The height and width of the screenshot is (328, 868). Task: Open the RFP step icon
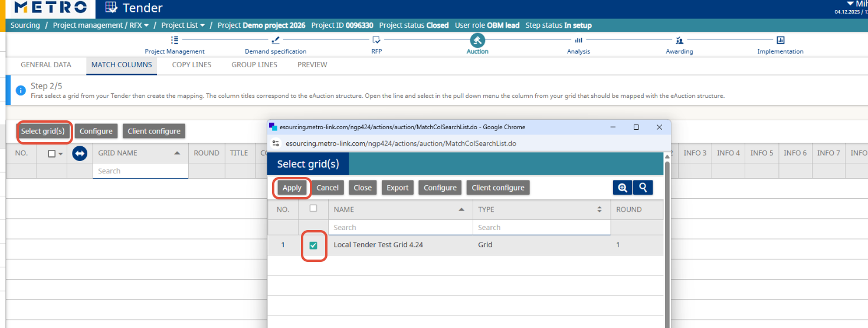pos(376,40)
